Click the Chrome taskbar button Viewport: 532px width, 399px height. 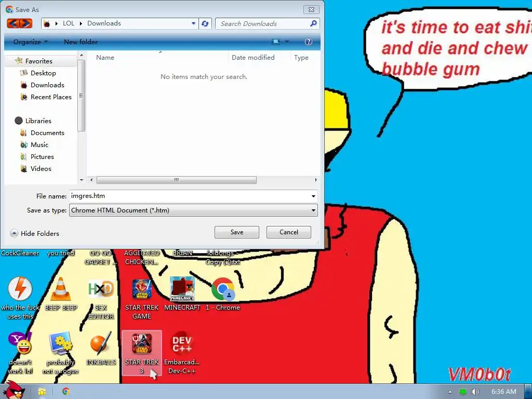pos(66,392)
